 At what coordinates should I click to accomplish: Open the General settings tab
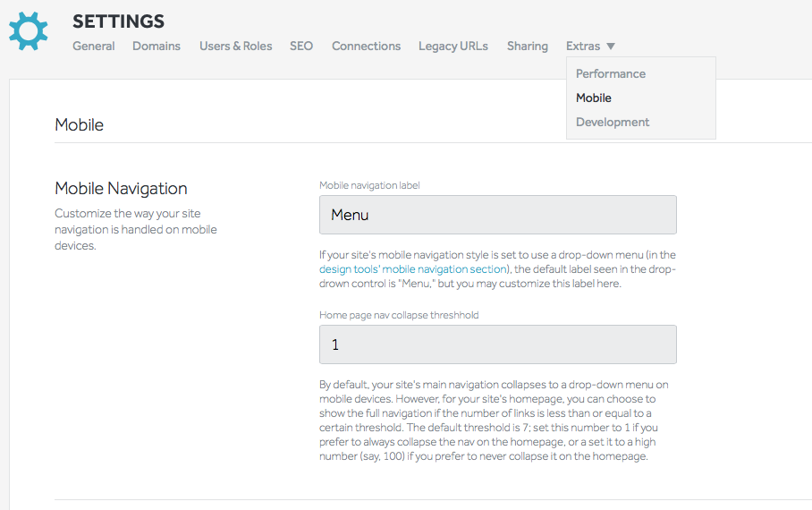pyautogui.click(x=94, y=46)
